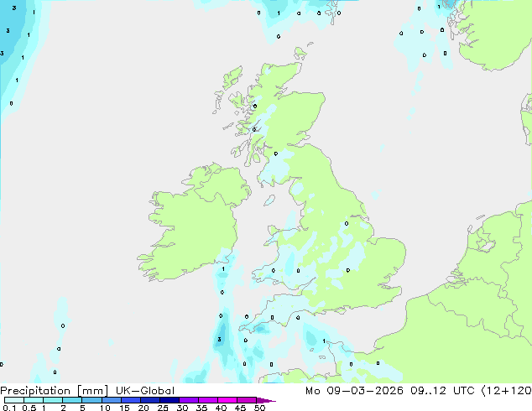532x411 pixels.
Task: Click the 10–15 mm legend color swatch
Action: coord(111,400)
